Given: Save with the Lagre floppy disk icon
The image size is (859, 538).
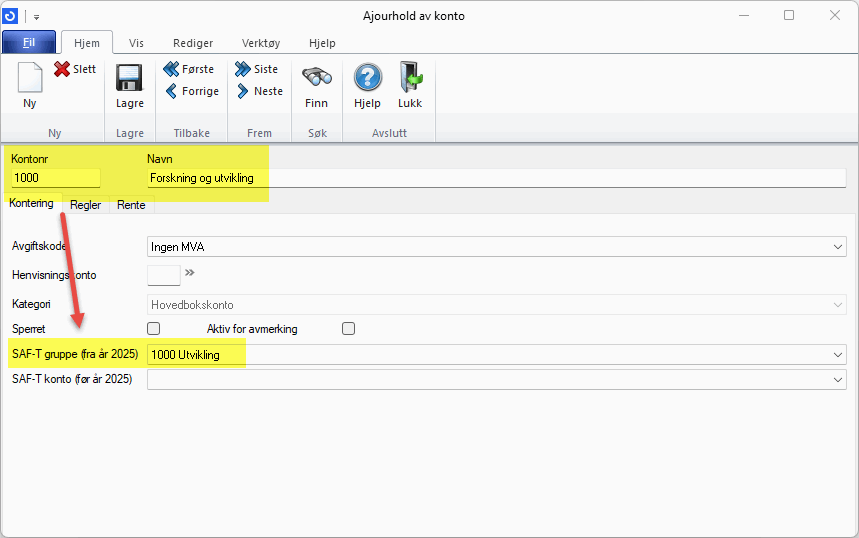Looking at the screenshot, I should [130, 80].
